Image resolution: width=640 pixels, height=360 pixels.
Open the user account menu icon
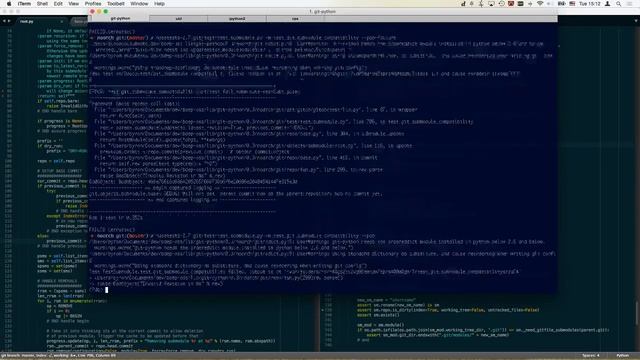608,4
